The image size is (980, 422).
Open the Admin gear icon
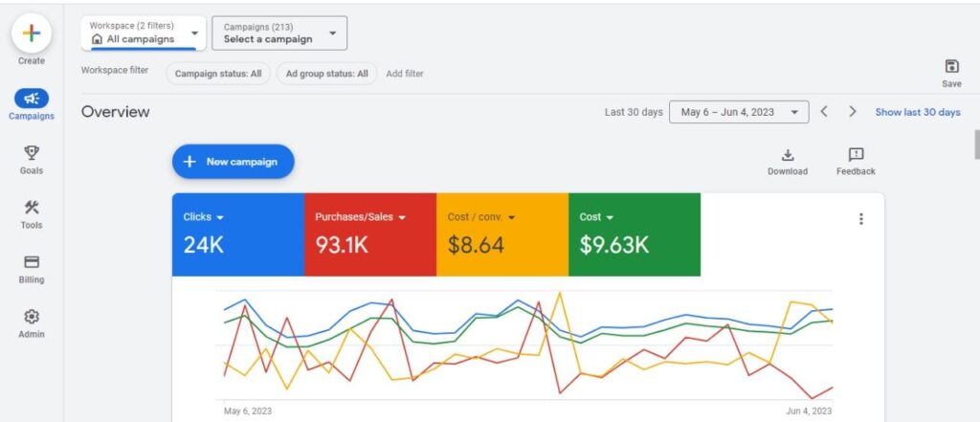pos(32,317)
